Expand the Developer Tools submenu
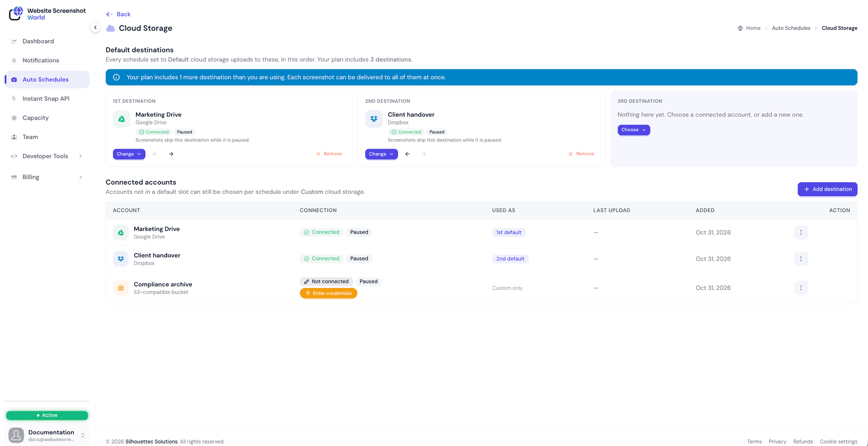 coord(47,156)
